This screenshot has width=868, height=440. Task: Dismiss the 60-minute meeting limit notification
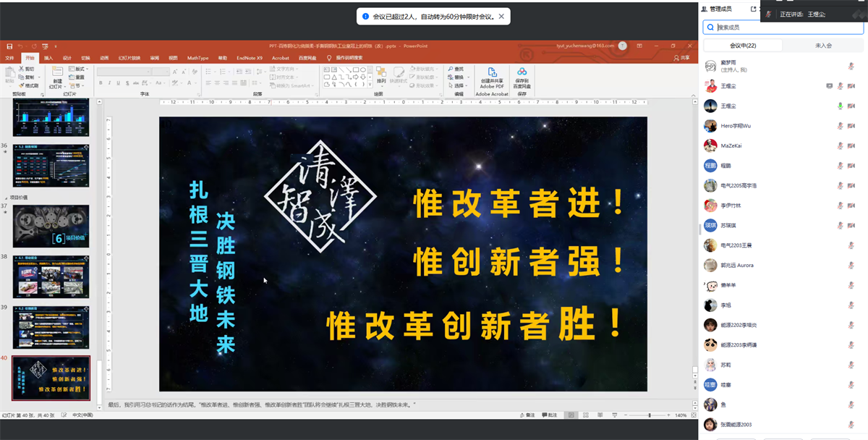pyautogui.click(x=501, y=16)
